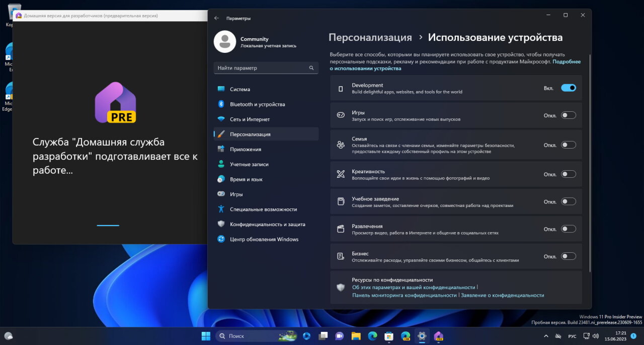Click the weather widget in the taskbar corner
The width and height of the screenshot is (644, 345).
(9, 336)
